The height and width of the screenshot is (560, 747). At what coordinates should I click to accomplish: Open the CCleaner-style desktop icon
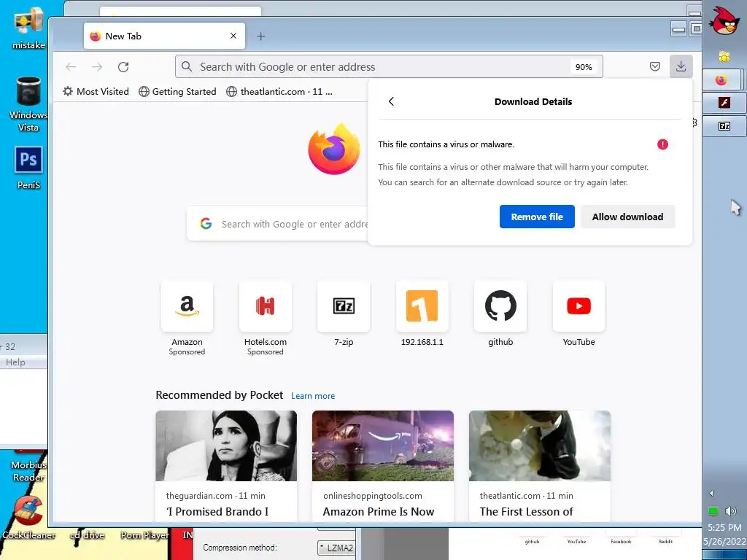28,518
